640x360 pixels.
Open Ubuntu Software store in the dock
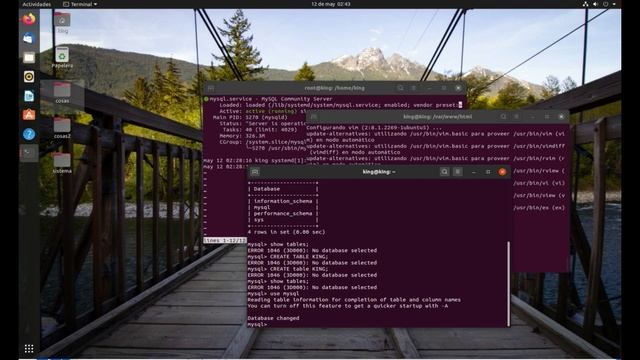(29, 115)
